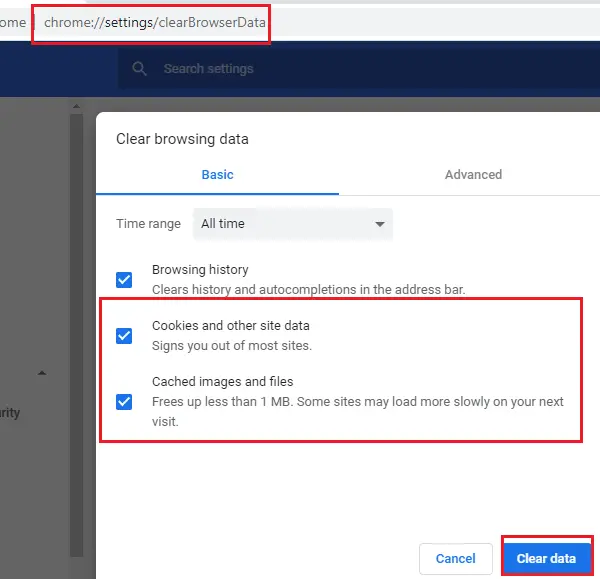Uncheck the Browsing history checkbox

pyautogui.click(x=124, y=279)
